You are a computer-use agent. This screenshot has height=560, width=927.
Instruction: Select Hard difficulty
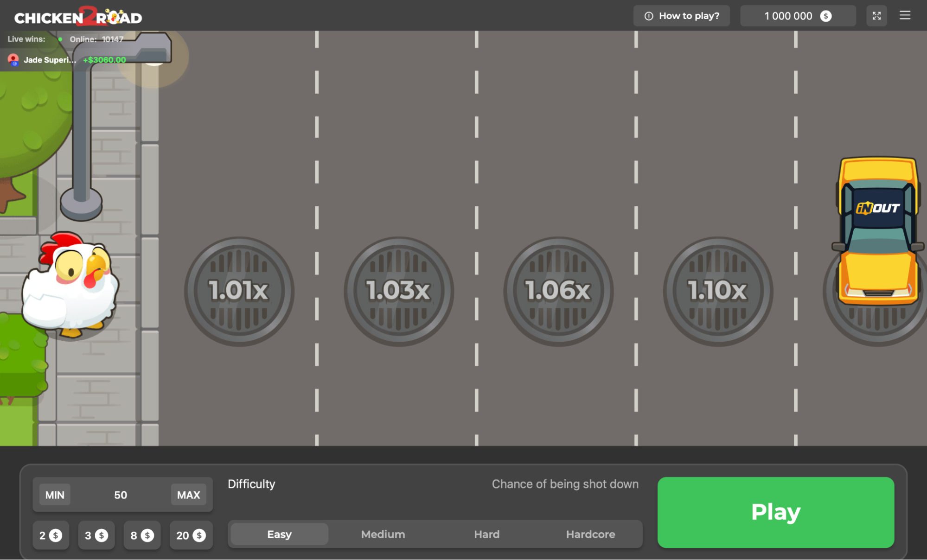(x=487, y=534)
